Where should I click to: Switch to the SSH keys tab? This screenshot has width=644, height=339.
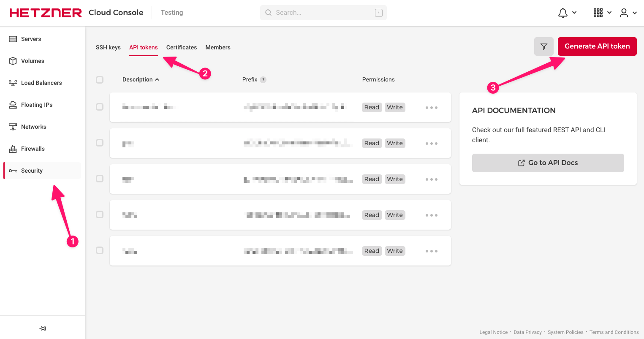point(108,47)
